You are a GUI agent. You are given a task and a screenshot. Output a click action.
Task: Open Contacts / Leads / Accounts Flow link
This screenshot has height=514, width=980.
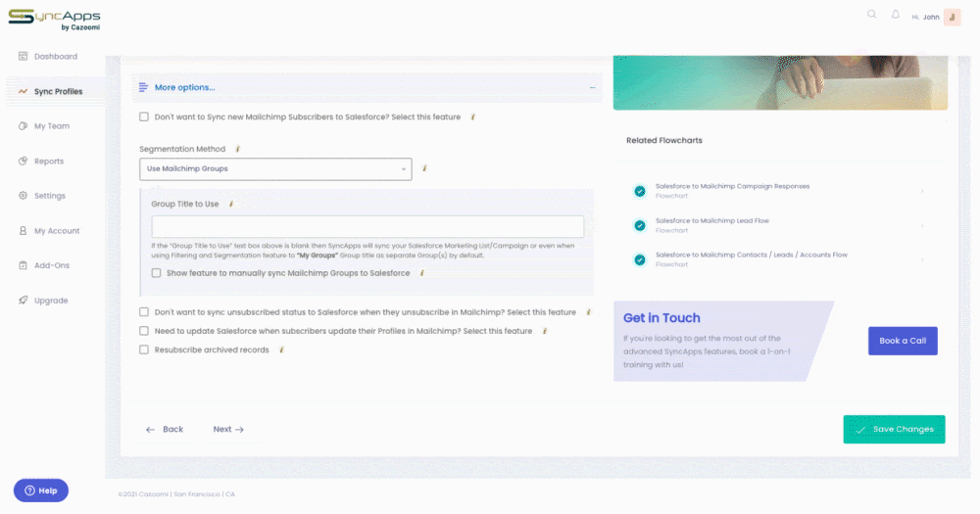click(752, 255)
